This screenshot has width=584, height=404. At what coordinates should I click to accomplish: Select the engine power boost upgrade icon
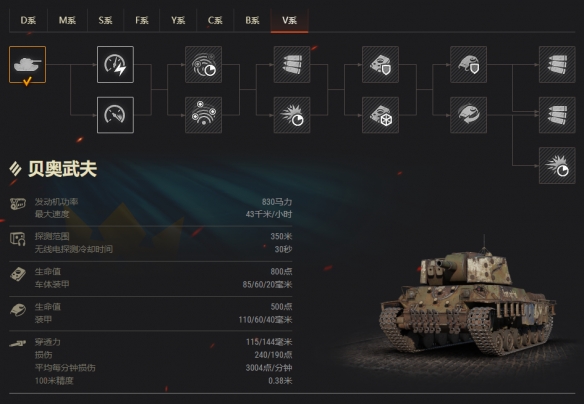coord(115,64)
